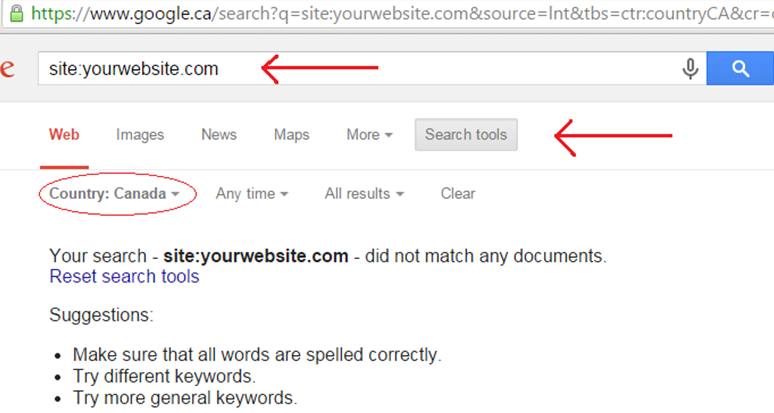Viewport: 774px width, 413px height.
Task: Click Clear to remove filters
Action: pyautogui.click(x=458, y=194)
